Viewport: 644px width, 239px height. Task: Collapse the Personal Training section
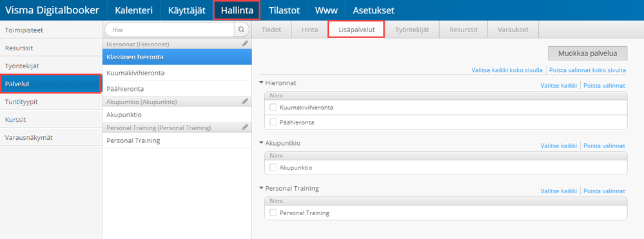tap(262, 188)
